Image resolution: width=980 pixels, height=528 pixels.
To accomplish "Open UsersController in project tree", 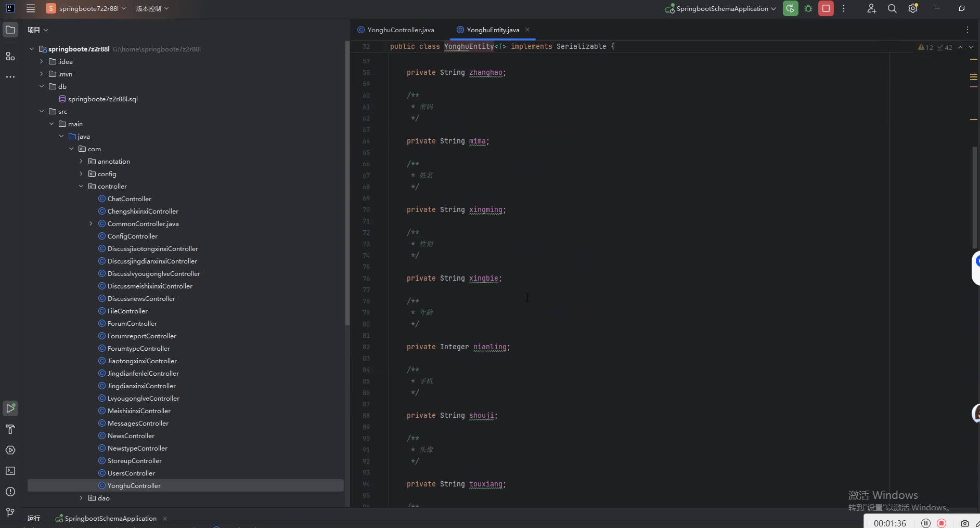I will 131,473.
